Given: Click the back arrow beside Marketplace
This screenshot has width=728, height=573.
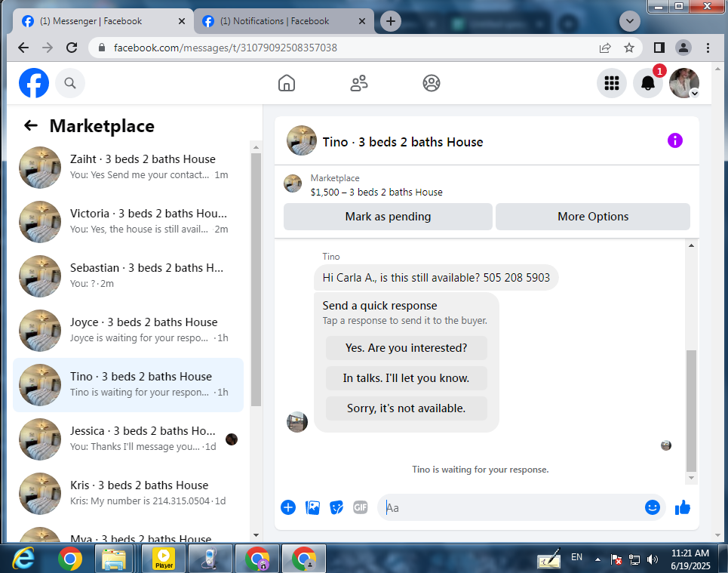Looking at the screenshot, I should tap(31, 125).
